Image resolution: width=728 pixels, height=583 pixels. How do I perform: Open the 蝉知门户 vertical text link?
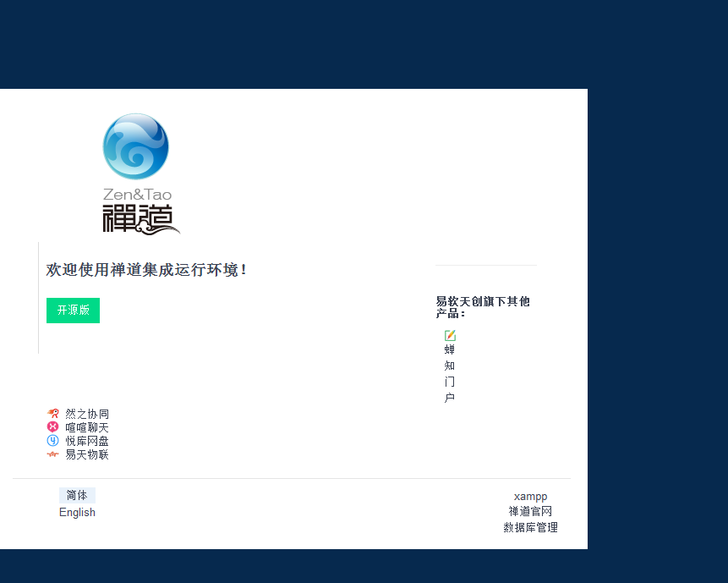click(450, 373)
